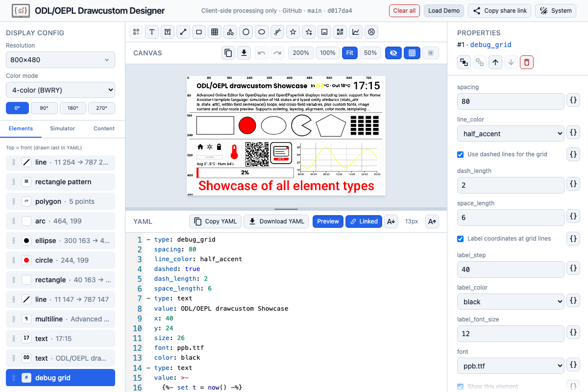This screenshot has height=392, width=588.
Task: Redo the canvas change
Action: click(x=277, y=53)
